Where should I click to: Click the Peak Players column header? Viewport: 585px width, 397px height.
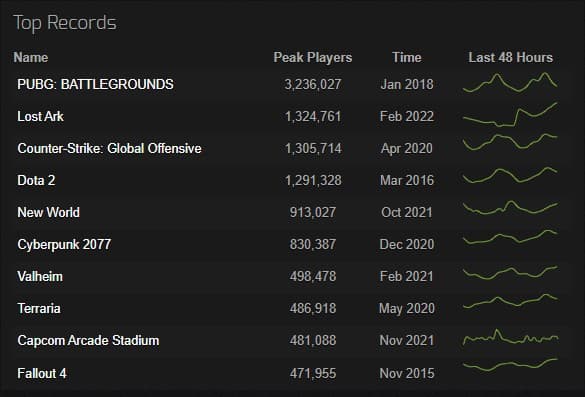313,57
